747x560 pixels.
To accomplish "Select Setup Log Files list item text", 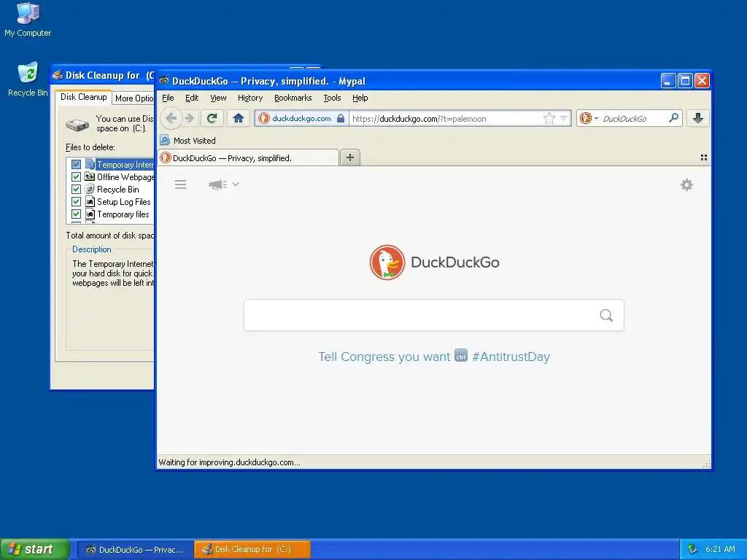I will pos(124,202).
